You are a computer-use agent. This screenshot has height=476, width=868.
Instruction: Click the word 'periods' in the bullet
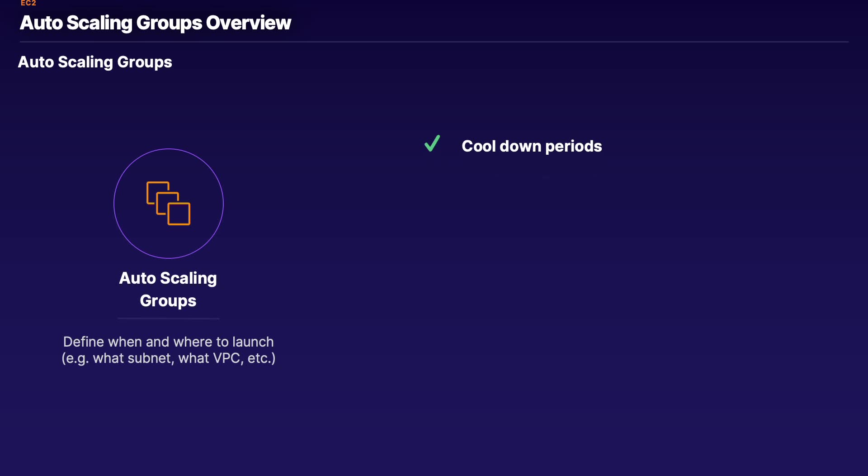(x=573, y=146)
